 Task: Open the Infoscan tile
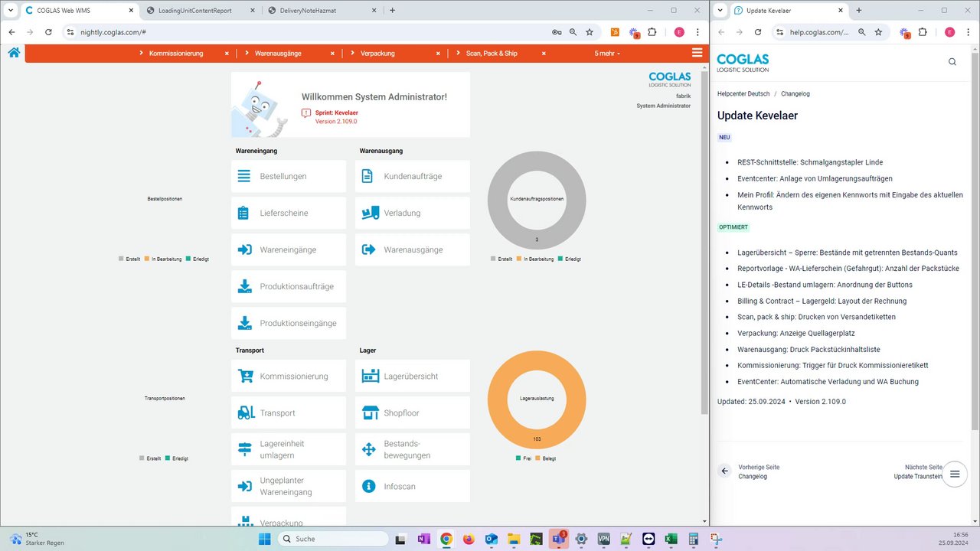pos(413,486)
